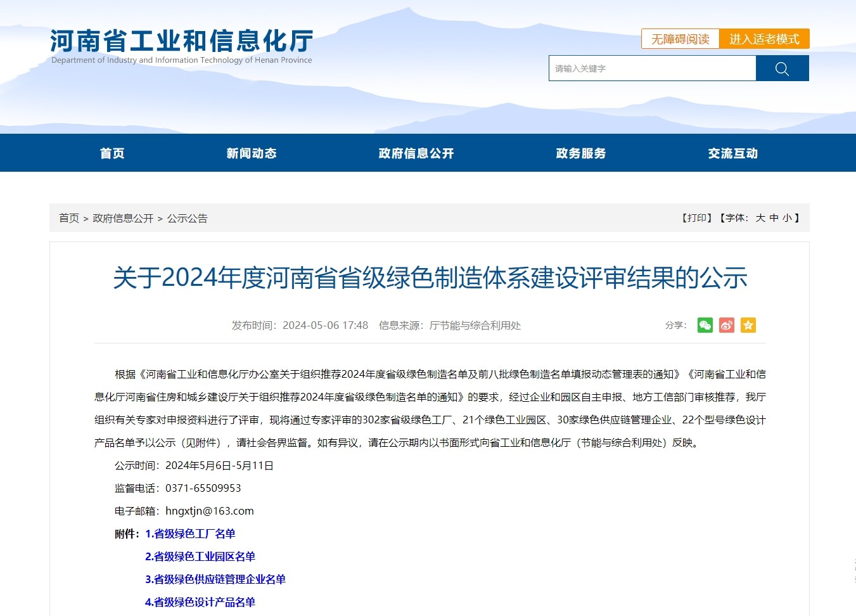This screenshot has width=856, height=616.
Task: Open attachment 3.省级绿色供应链管理企业名单
Action: pos(215,579)
